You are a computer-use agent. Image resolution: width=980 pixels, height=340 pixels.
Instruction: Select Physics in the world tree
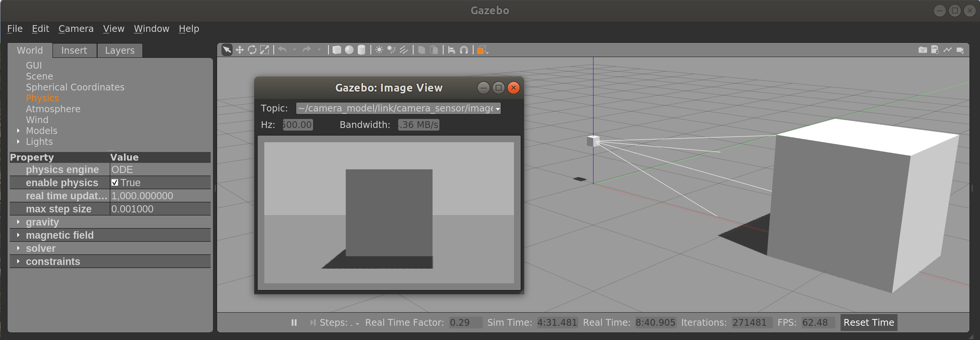[x=42, y=98]
